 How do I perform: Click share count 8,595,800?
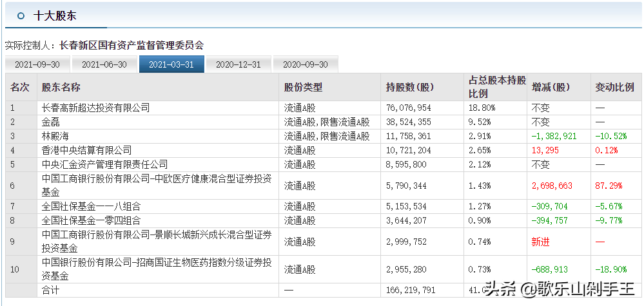[406, 165]
